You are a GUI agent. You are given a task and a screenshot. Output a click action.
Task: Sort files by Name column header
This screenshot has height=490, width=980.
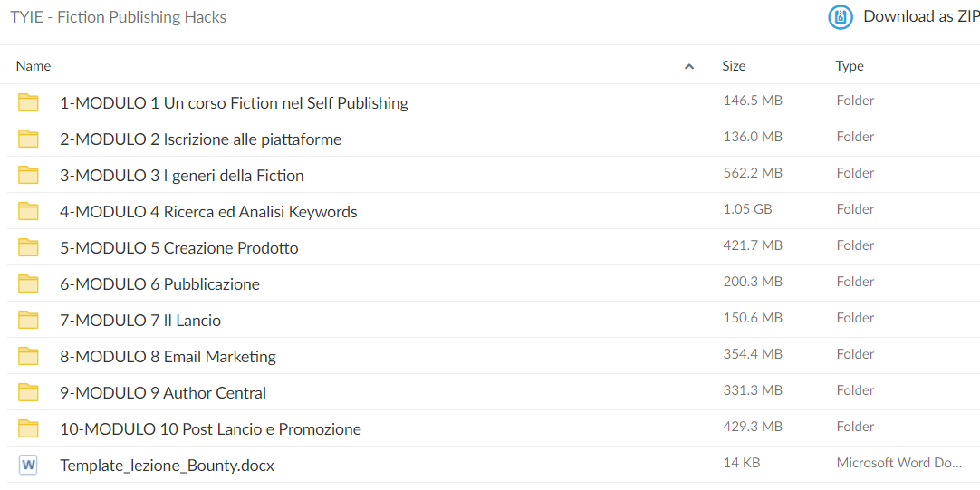click(x=34, y=65)
